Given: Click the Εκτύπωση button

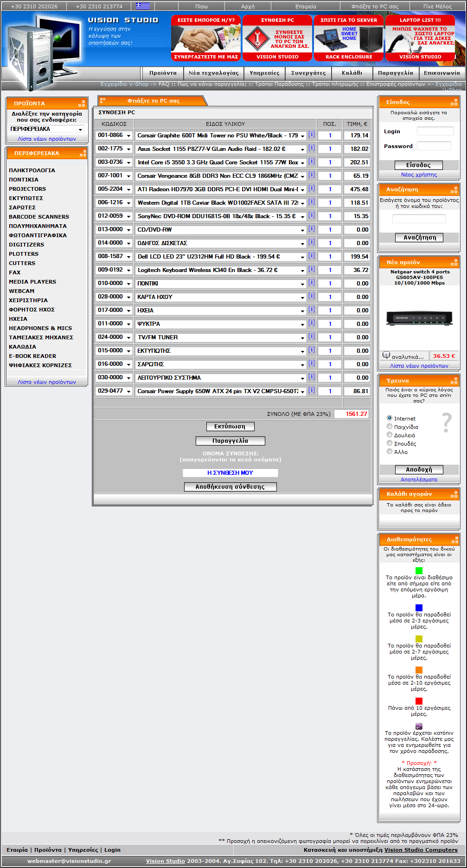Looking at the screenshot, I should [230, 426].
